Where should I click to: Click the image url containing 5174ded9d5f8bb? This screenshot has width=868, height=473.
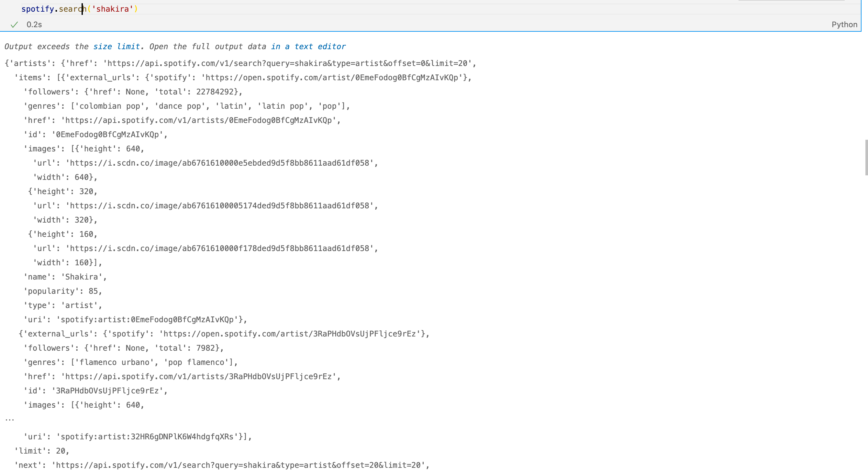[205, 206]
